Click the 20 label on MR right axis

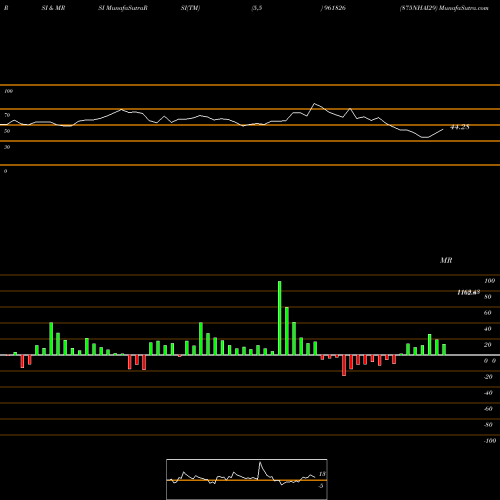point(488,345)
